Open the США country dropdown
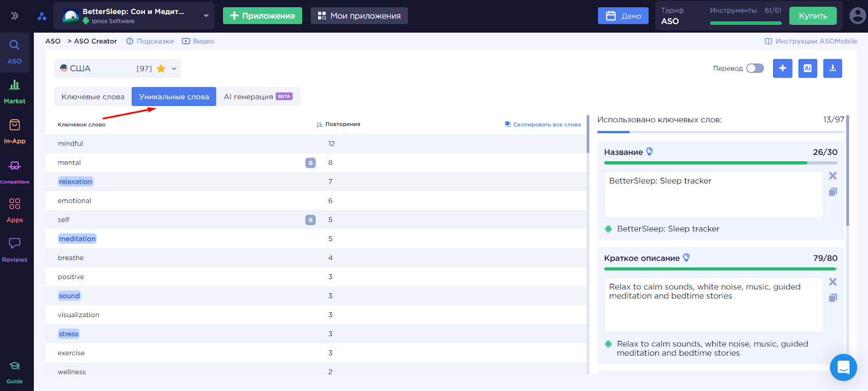Image resolution: width=868 pixels, height=391 pixels. 118,68
